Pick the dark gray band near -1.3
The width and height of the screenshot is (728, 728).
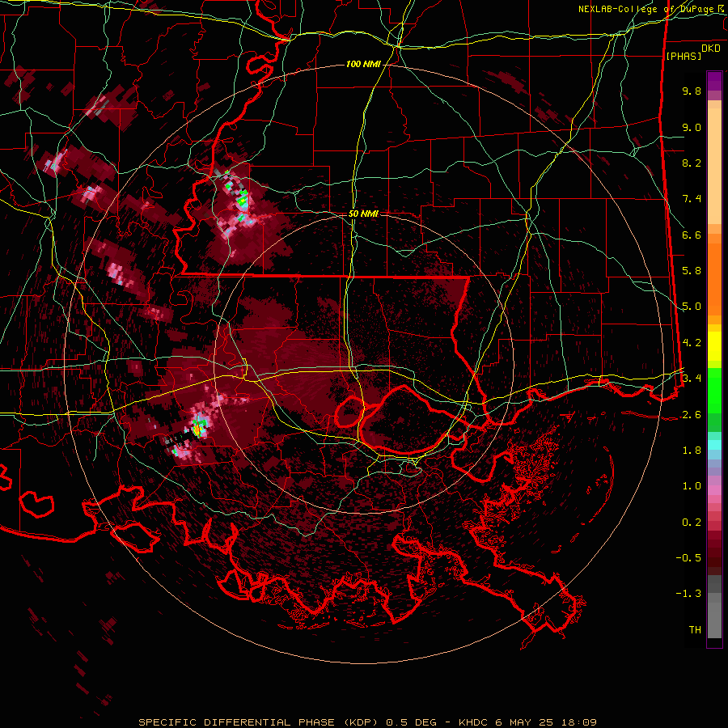(714, 585)
